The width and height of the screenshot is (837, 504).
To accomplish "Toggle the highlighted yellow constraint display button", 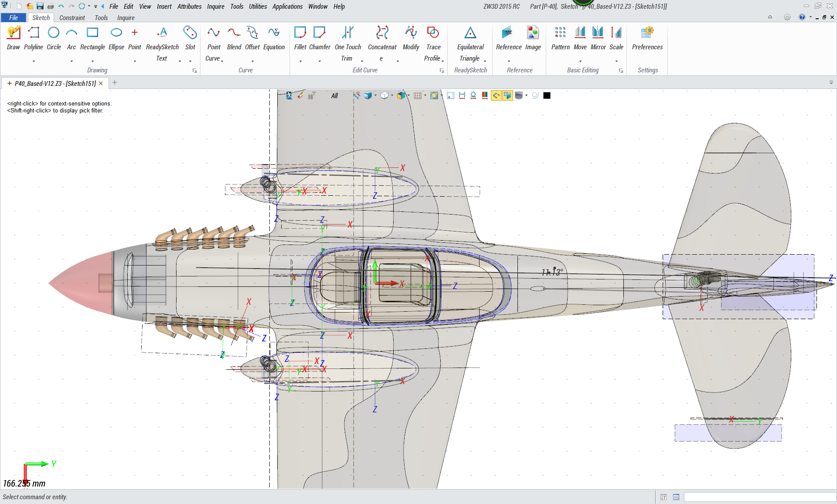I will click(x=496, y=95).
